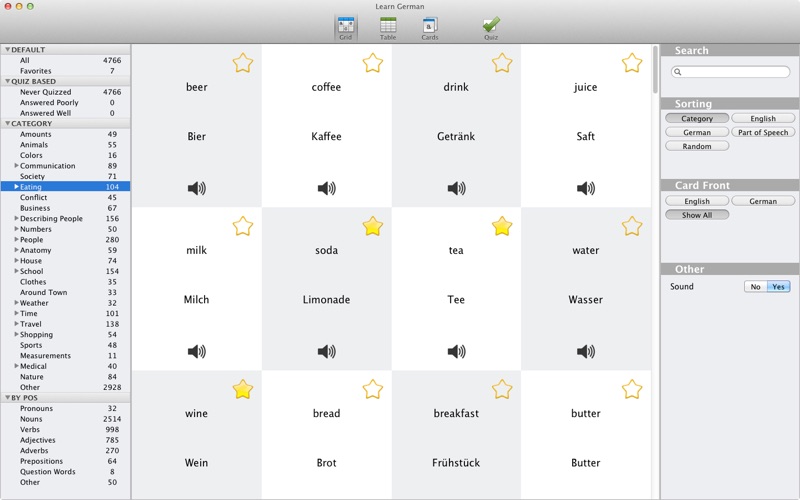Select the Question Words row
Viewport: 800px width, 500px height.
(65, 471)
